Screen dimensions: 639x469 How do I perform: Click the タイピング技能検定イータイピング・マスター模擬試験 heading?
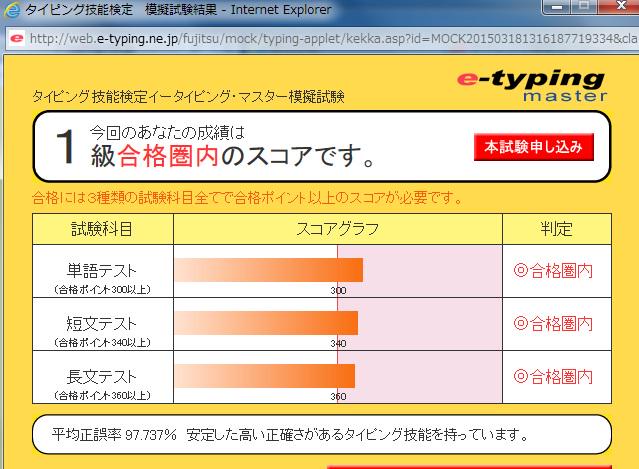[189, 97]
